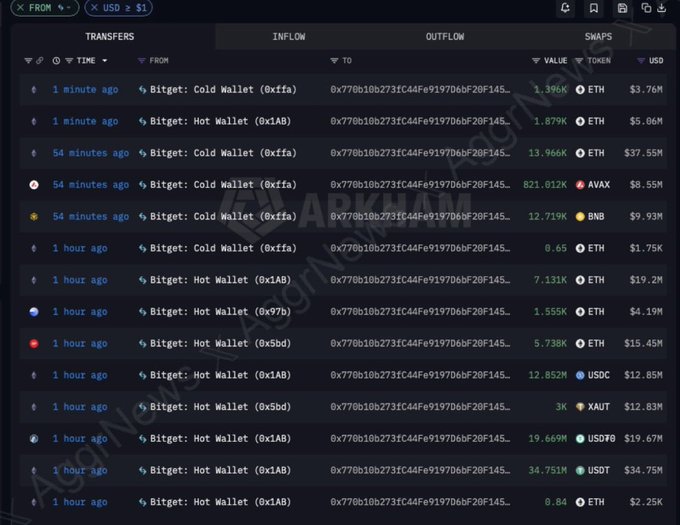Open Hot Wallet (0x5bd) sender of XAUT transfer

click(220, 407)
